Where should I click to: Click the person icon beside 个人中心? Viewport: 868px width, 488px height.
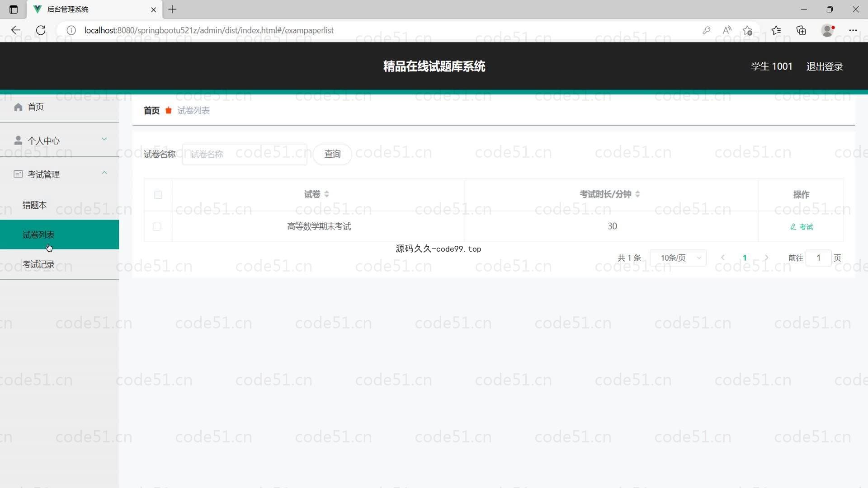pyautogui.click(x=18, y=141)
